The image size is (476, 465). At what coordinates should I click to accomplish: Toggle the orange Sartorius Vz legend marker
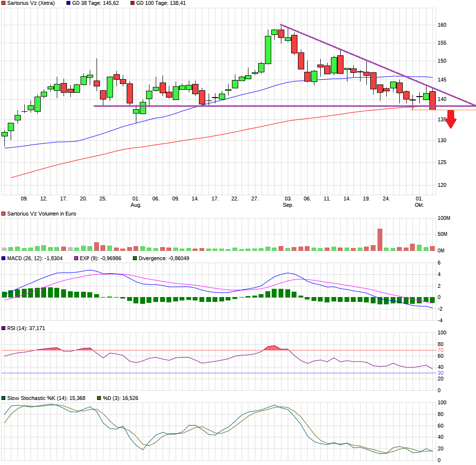(4, 3)
